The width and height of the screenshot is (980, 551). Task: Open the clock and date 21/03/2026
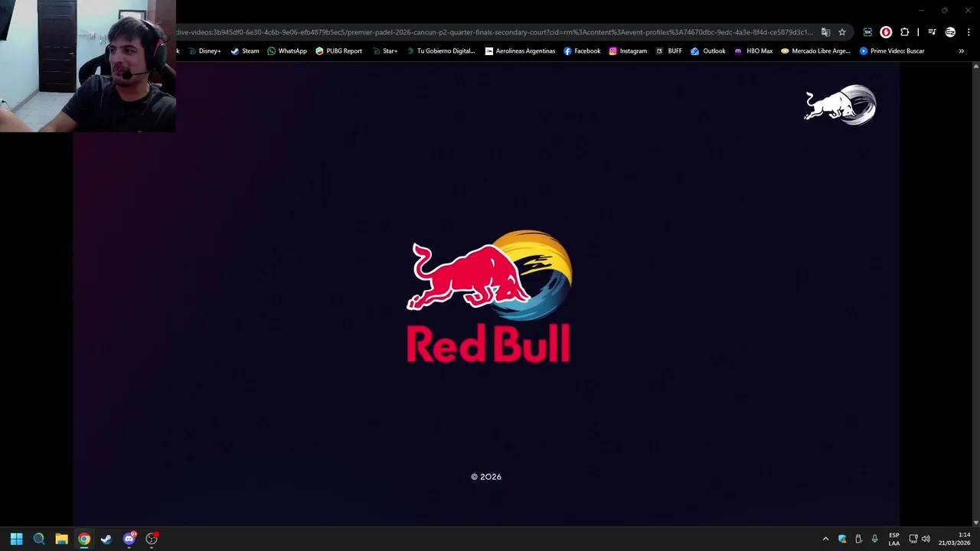coord(955,539)
